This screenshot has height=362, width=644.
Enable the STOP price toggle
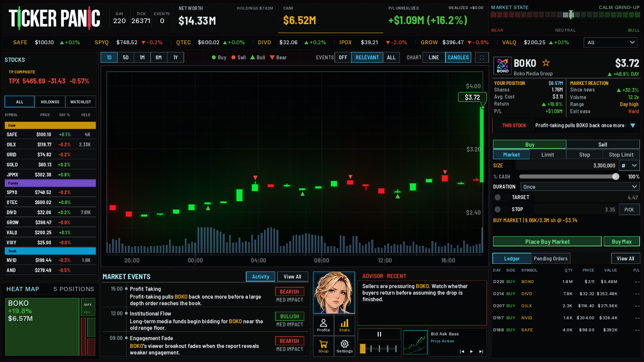(x=497, y=209)
